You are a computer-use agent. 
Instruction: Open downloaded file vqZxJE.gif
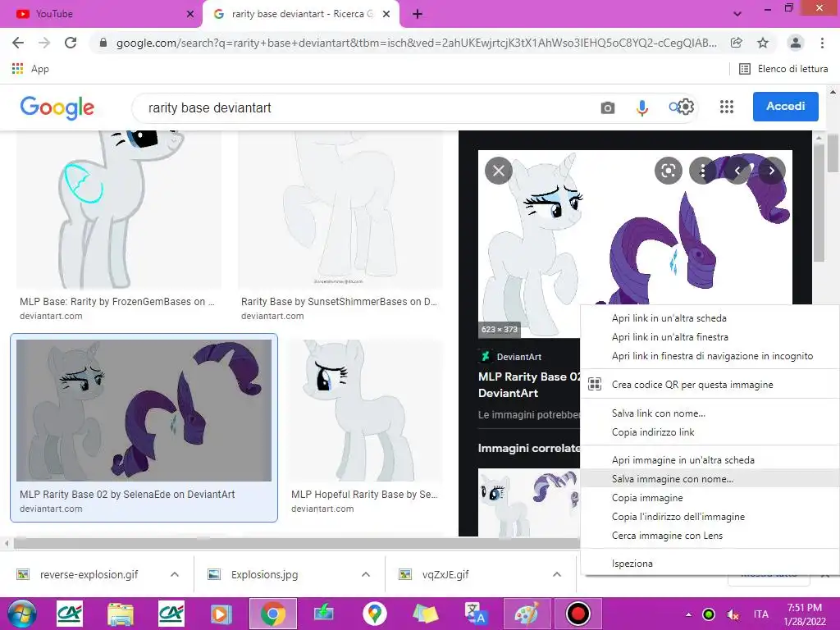click(434, 575)
